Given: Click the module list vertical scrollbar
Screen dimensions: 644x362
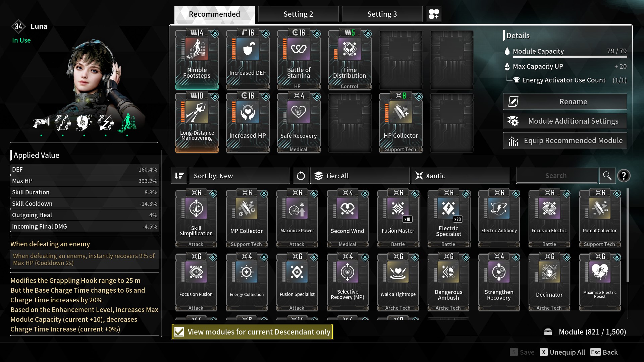Looking at the screenshot, I should (628, 235).
